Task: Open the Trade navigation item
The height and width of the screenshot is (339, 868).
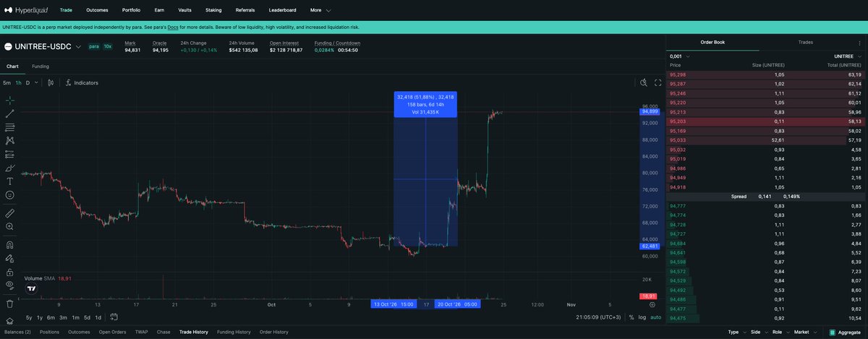Action: click(66, 11)
